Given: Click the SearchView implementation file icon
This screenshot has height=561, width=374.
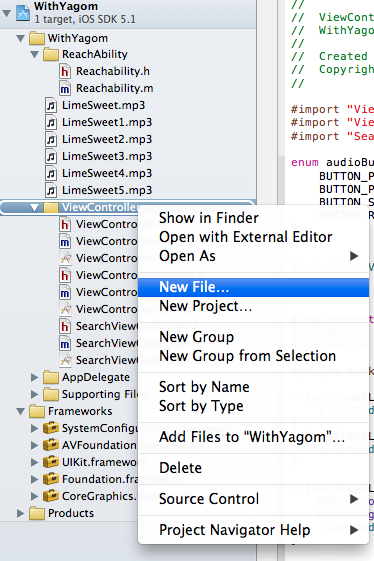Looking at the screenshot, I should (65, 343).
